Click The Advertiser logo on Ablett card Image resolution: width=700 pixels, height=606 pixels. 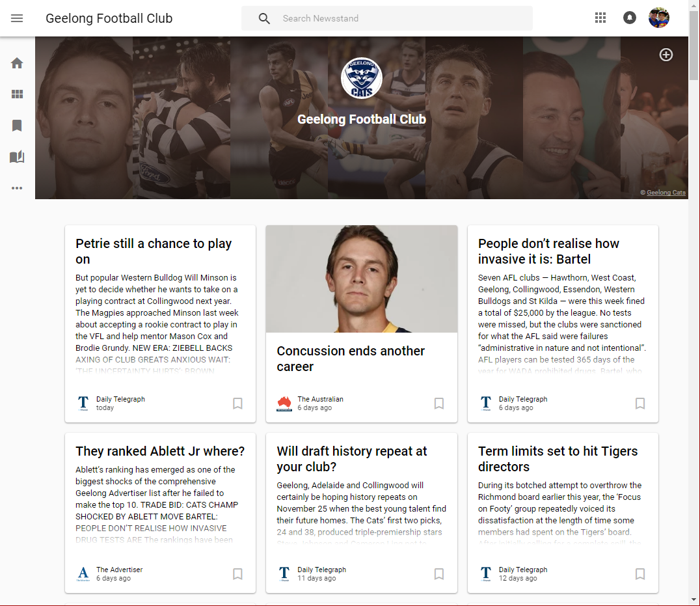point(83,574)
